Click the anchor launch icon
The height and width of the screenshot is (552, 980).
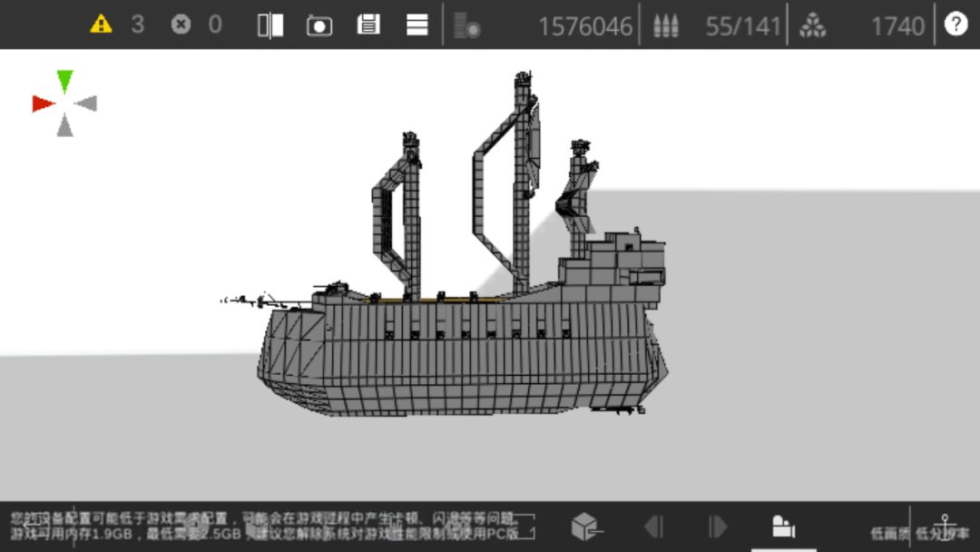pos(945,527)
